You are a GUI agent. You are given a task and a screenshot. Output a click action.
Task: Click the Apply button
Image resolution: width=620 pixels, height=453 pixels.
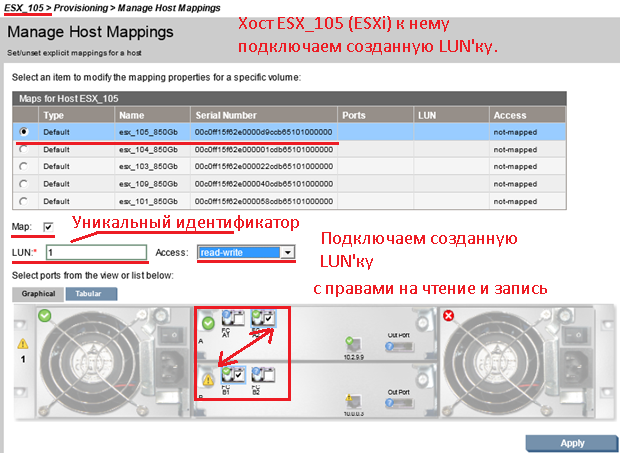pos(571,442)
